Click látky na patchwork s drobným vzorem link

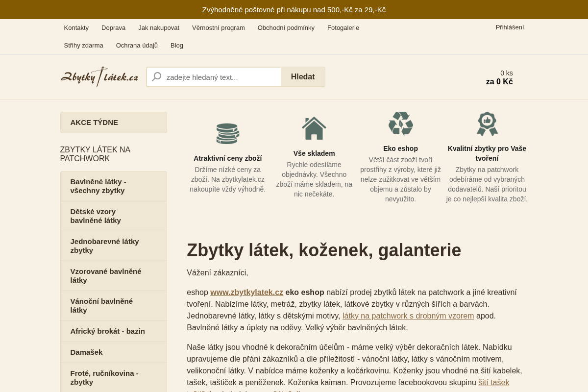click(x=408, y=316)
